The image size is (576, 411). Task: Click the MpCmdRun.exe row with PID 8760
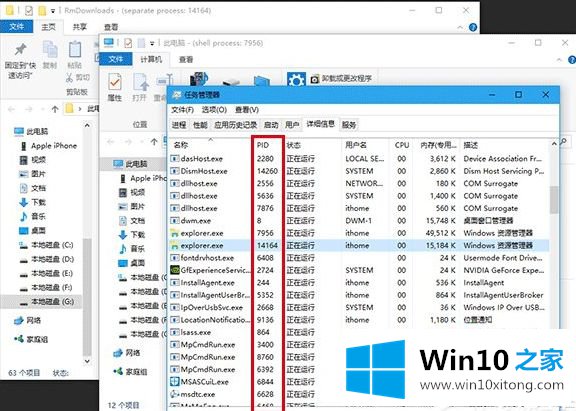[x=360, y=357]
